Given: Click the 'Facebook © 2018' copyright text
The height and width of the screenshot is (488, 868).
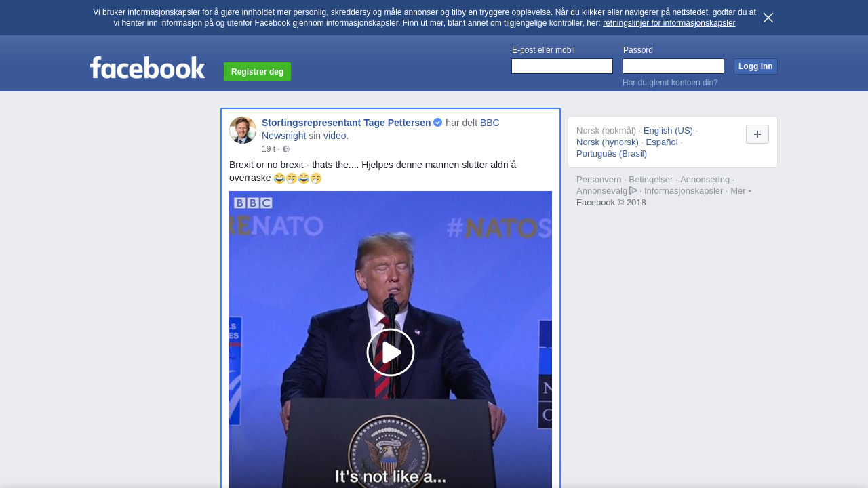Looking at the screenshot, I should click(x=611, y=203).
